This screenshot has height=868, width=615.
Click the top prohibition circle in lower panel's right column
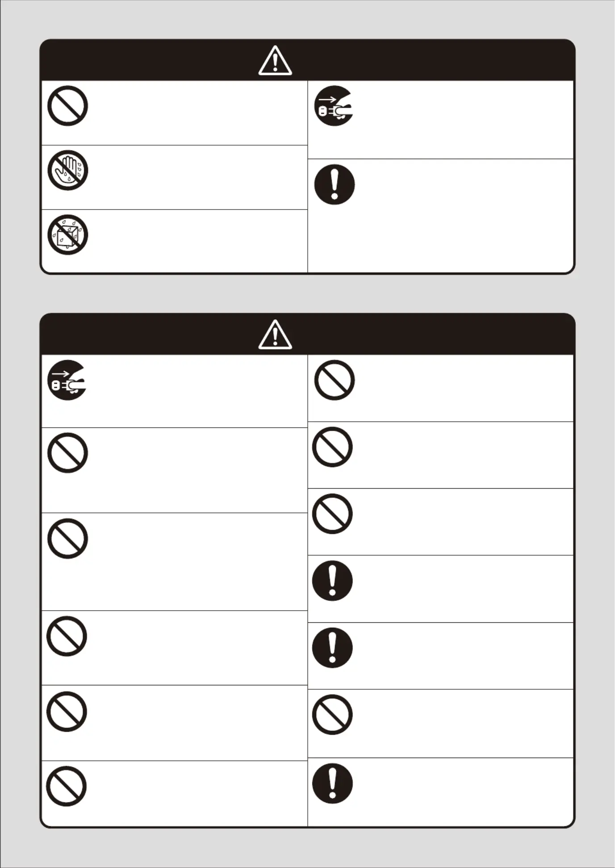[x=335, y=380]
